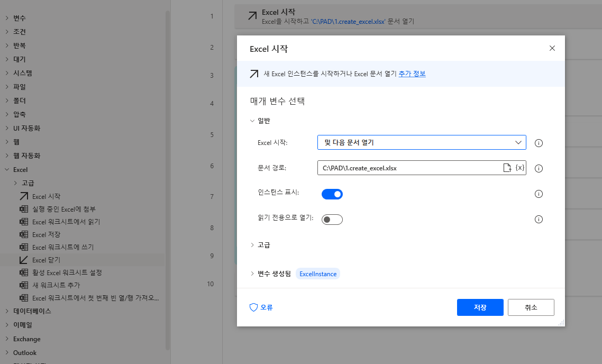Open the file picker in 문서 경로 field
602x364 pixels.
506,168
